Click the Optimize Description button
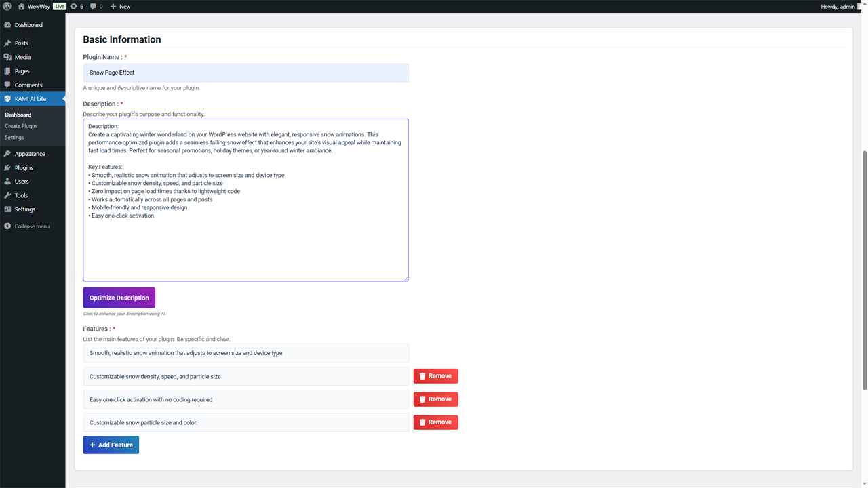Screen dimensions: 868x488 tap(119, 298)
